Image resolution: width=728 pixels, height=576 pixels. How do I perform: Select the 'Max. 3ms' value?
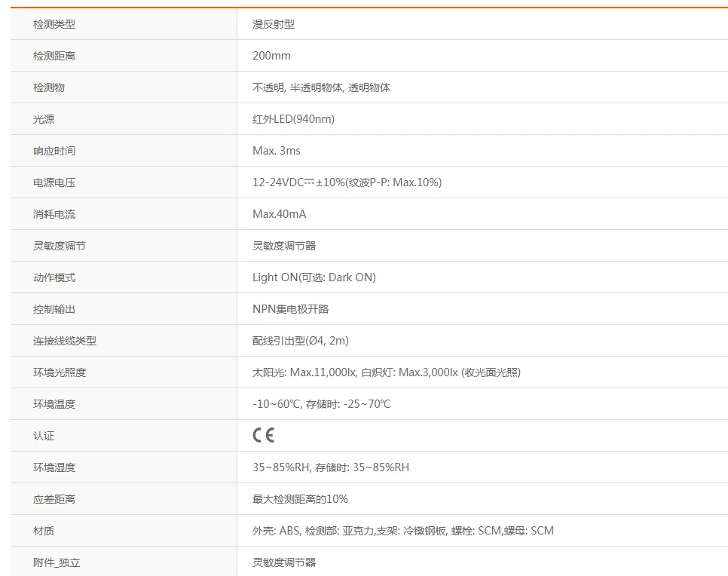coord(277,151)
